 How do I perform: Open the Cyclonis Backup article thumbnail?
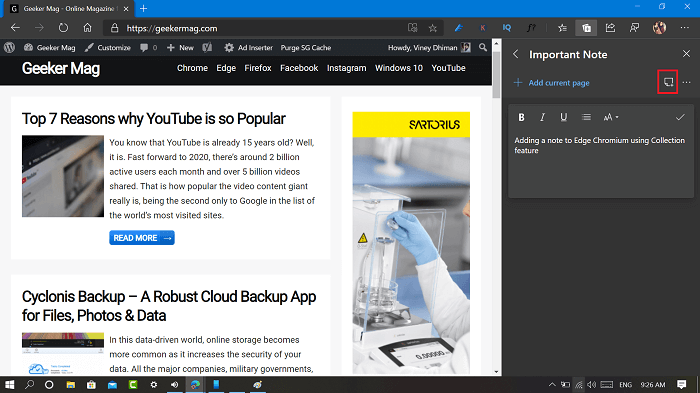pos(63,353)
